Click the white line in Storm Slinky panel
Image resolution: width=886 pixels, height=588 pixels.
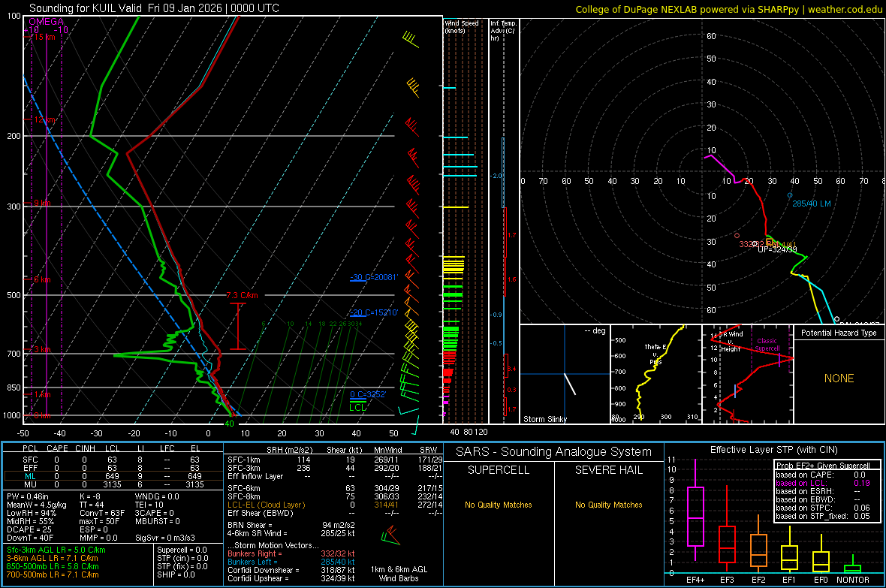(570, 384)
